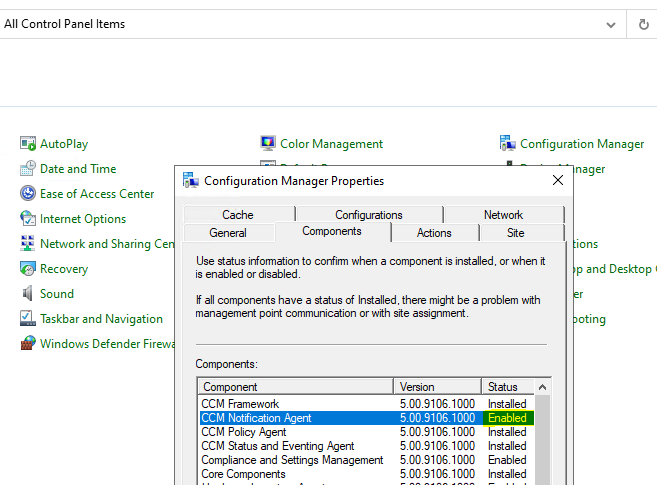Open the Network and Sharing Center icon

coord(28,243)
